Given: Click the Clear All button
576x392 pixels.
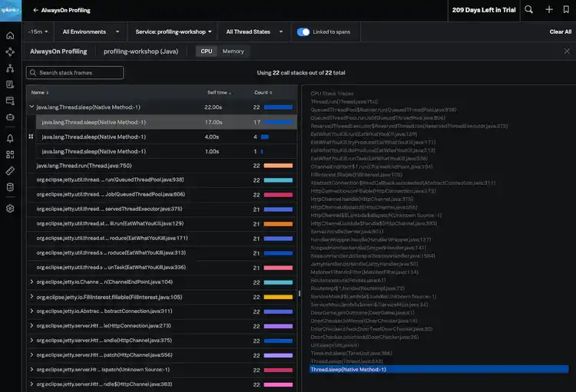Looking at the screenshot, I should click(560, 31).
